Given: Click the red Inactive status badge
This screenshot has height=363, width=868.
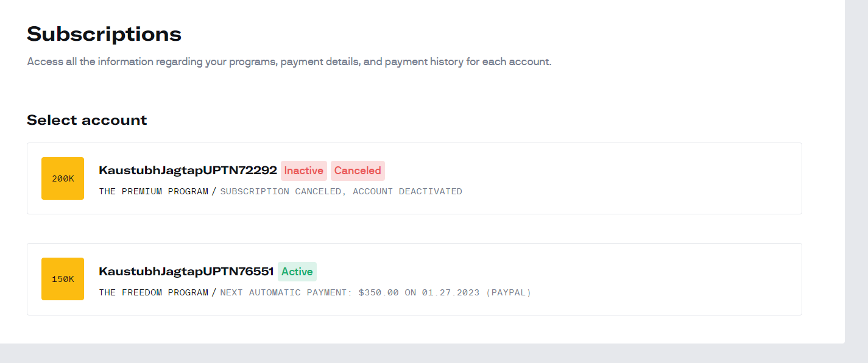Looking at the screenshot, I should (303, 171).
